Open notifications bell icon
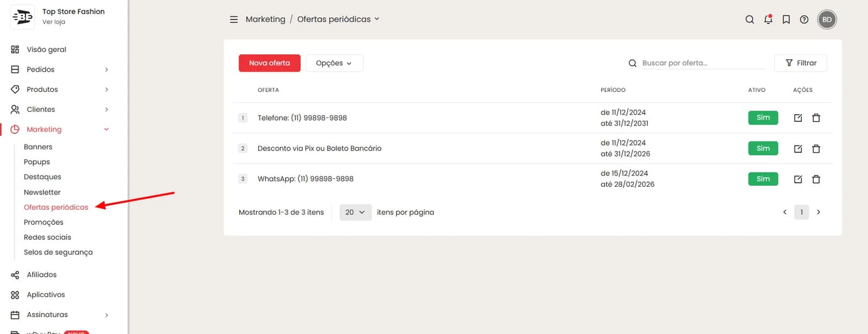 click(x=768, y=20)
